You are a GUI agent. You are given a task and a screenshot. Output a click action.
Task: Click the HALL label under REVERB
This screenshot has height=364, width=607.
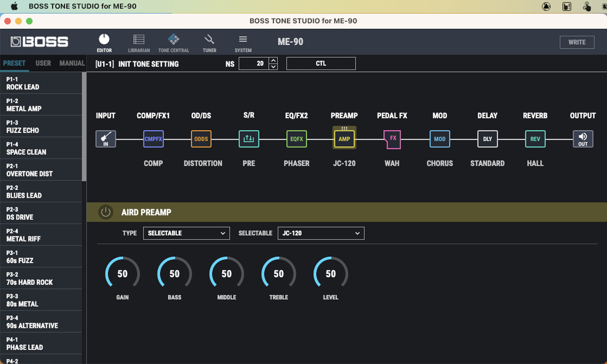pos(535,163)
